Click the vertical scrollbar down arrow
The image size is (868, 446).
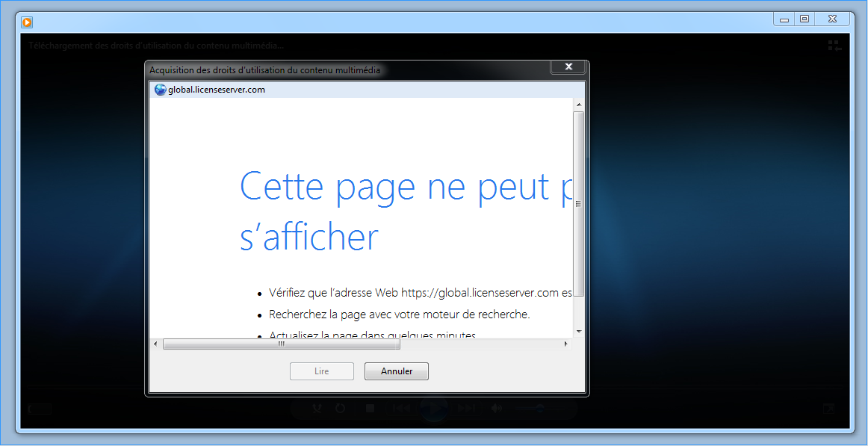pos(578,332)
